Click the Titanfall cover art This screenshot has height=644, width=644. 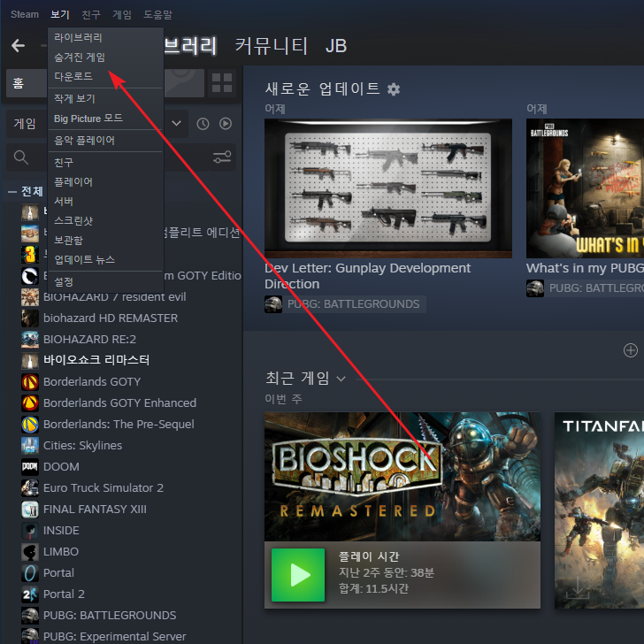(x=599, y=510)
